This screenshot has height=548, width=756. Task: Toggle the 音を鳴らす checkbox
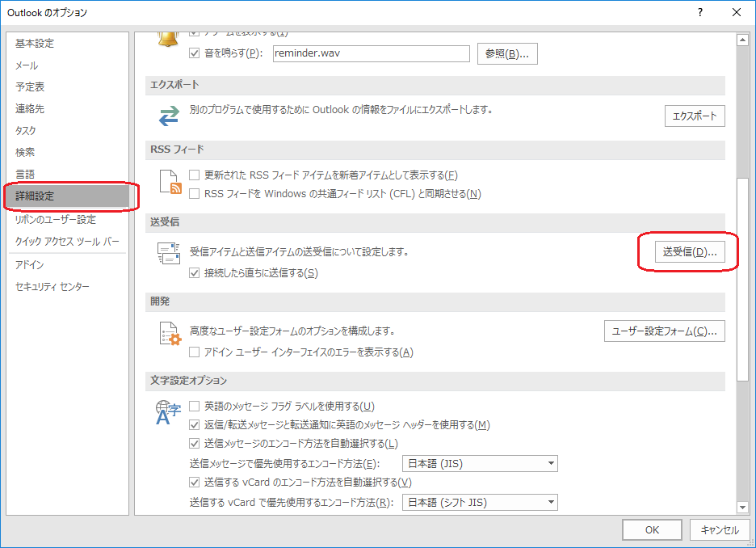click(x=194, y=54)
